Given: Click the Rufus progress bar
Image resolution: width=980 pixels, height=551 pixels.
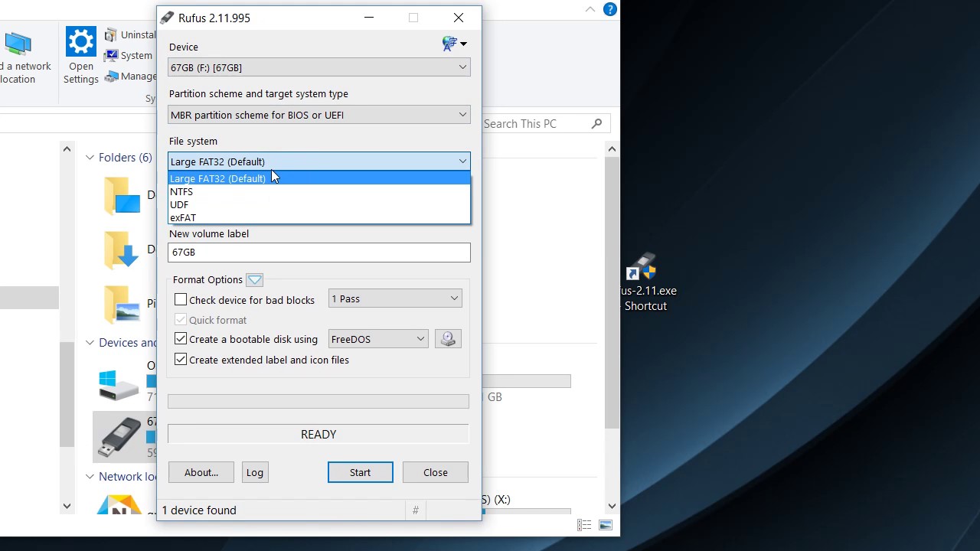Looking at the screenshot, I should [x=318, y=400].
